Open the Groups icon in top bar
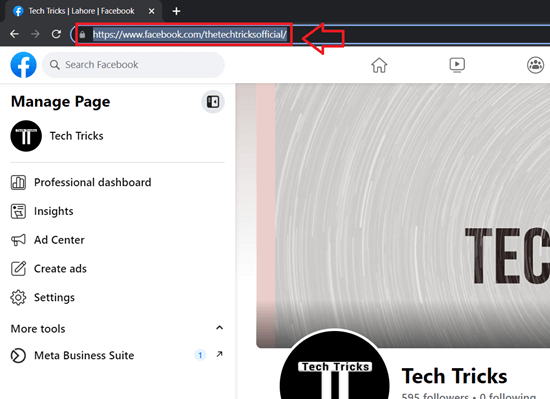 click(x=535, y=65)
